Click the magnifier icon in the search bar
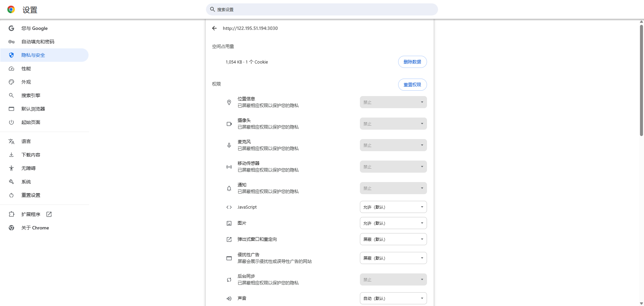 pos(212,9)
